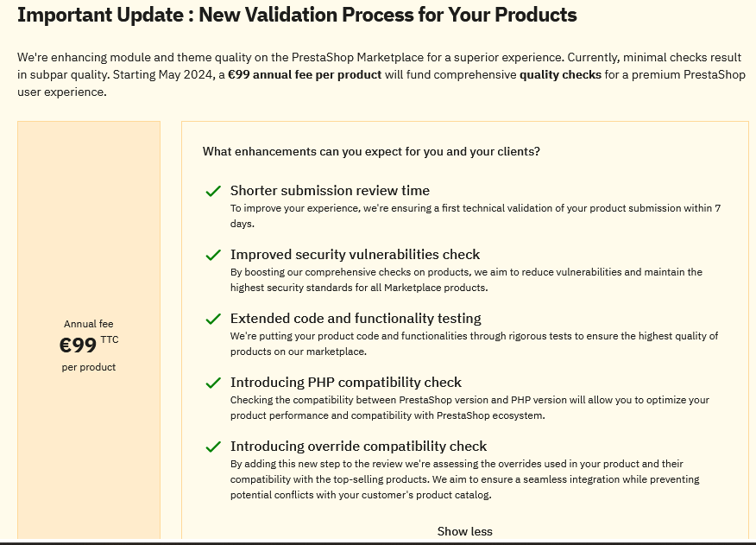Viewport: 756px width, 545px height.
Task: Click the Introducing override compatibility check heading
Action: tap(358, 446)
